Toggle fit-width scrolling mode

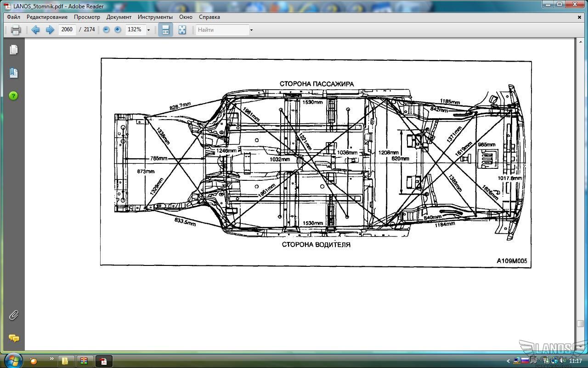pos(165,30)
